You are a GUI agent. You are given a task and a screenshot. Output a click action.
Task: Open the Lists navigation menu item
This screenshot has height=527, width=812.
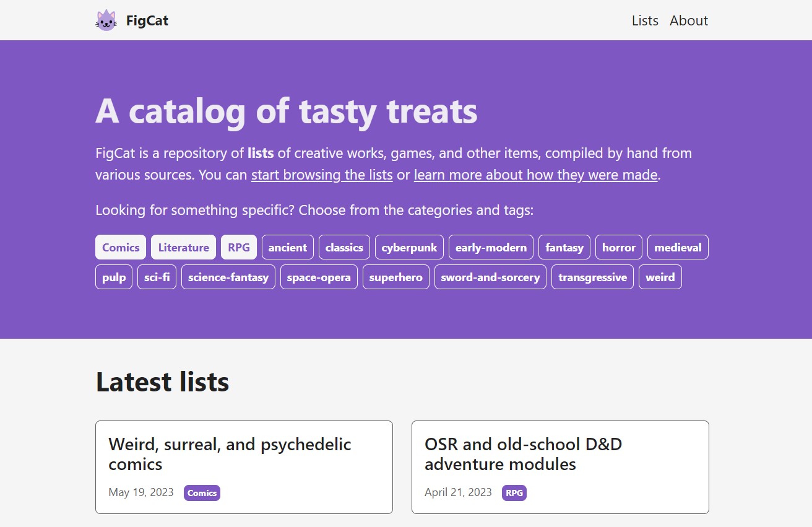[x=644, y=20]
